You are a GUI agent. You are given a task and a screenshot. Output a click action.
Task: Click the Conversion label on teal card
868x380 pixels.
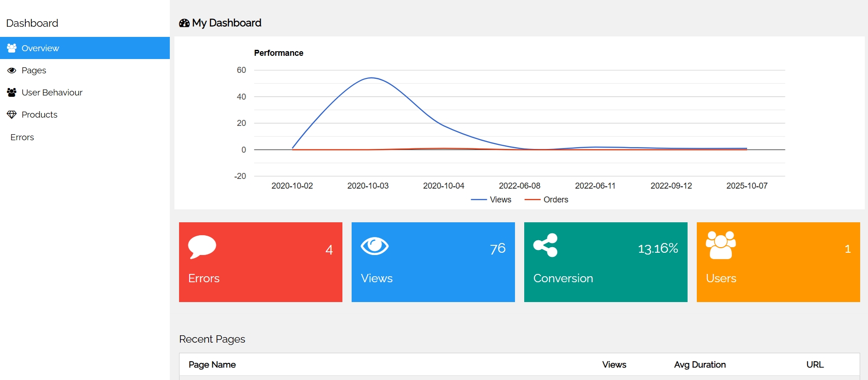click(563, 279)
